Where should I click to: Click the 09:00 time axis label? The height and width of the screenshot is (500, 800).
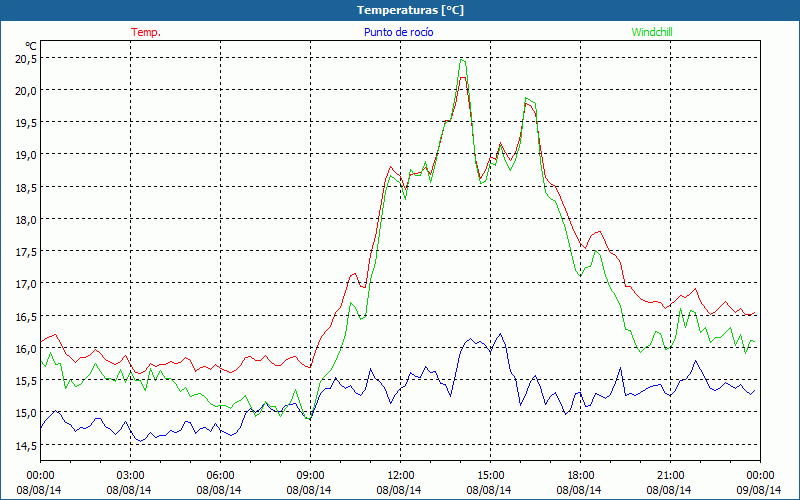tap(310, 476)
